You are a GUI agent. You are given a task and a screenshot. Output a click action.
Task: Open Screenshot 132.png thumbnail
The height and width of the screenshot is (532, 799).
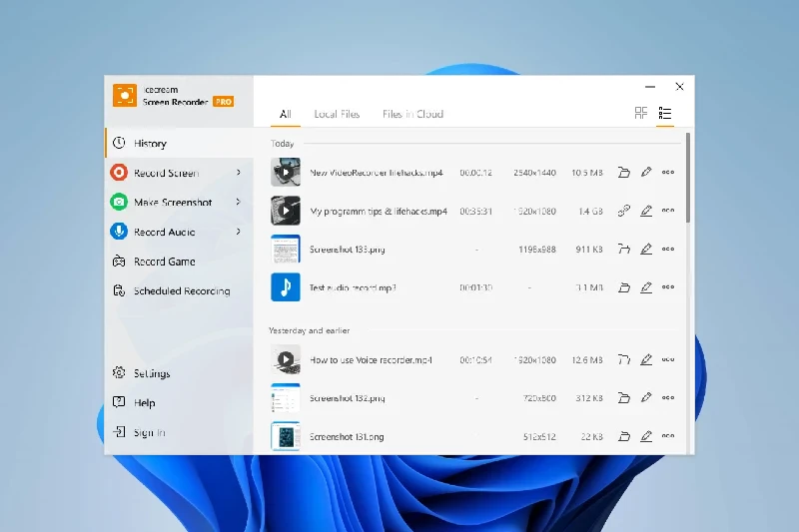click(x=286, y=397)
